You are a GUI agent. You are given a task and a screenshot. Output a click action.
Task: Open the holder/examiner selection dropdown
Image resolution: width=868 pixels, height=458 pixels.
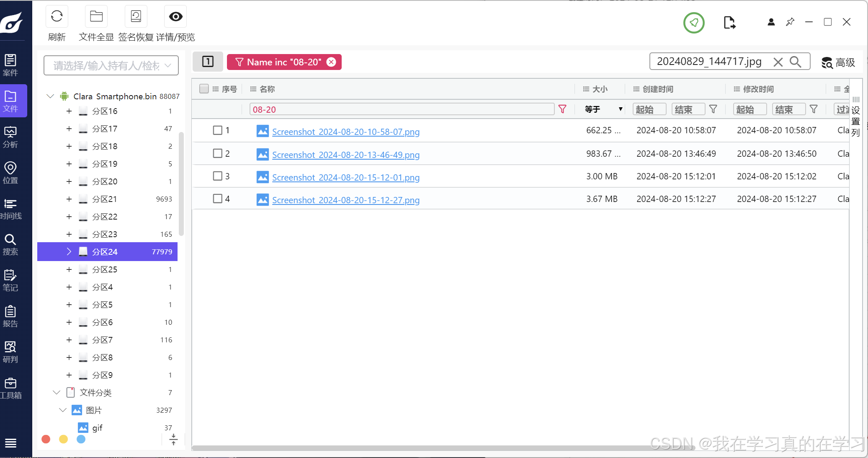pyautogui.click(x=111, y=66)
